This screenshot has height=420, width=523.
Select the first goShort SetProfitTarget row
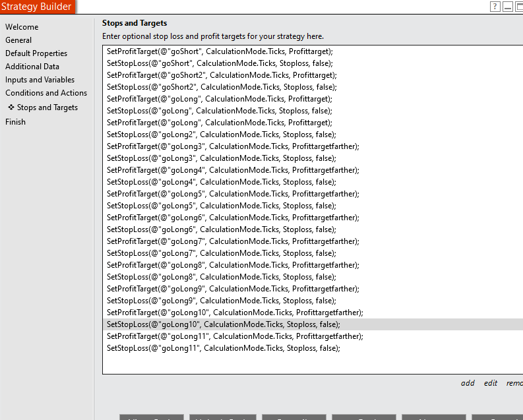[x=313, y=51]
